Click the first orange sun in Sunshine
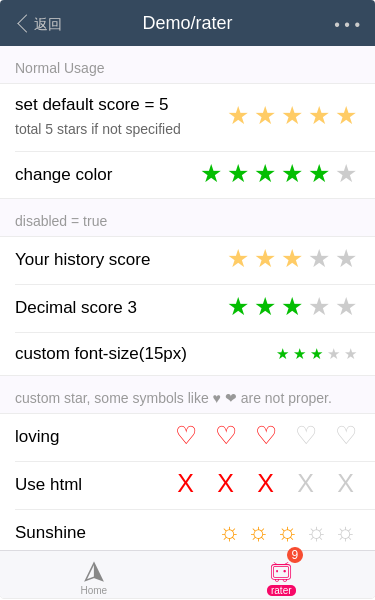The image size is (375, 600). click(x=229, y=534)
